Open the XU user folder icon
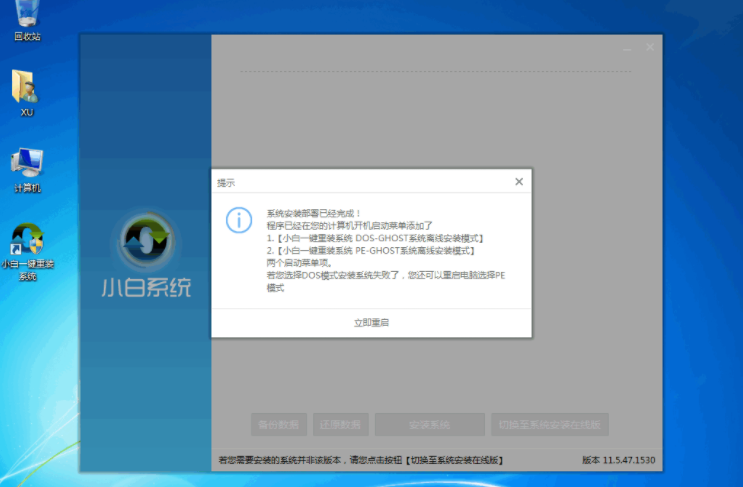This screenshot has width=743, height=487. pyautogui.click(x=27, y=93)
